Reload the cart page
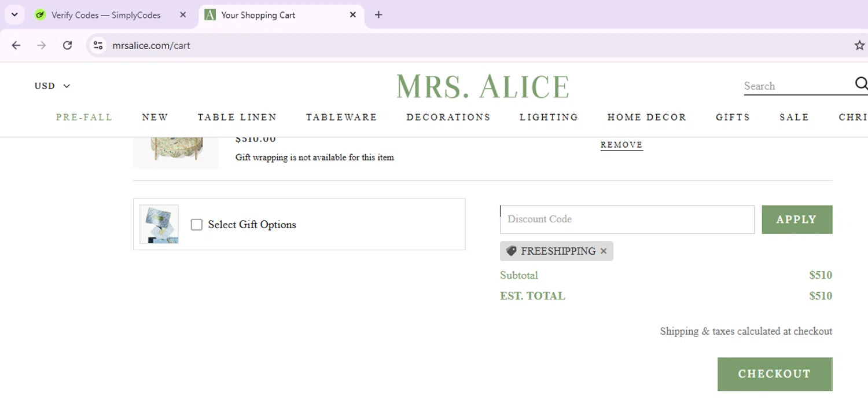The image size is (868, 410). pyautogui.click(x=67, y=45)
